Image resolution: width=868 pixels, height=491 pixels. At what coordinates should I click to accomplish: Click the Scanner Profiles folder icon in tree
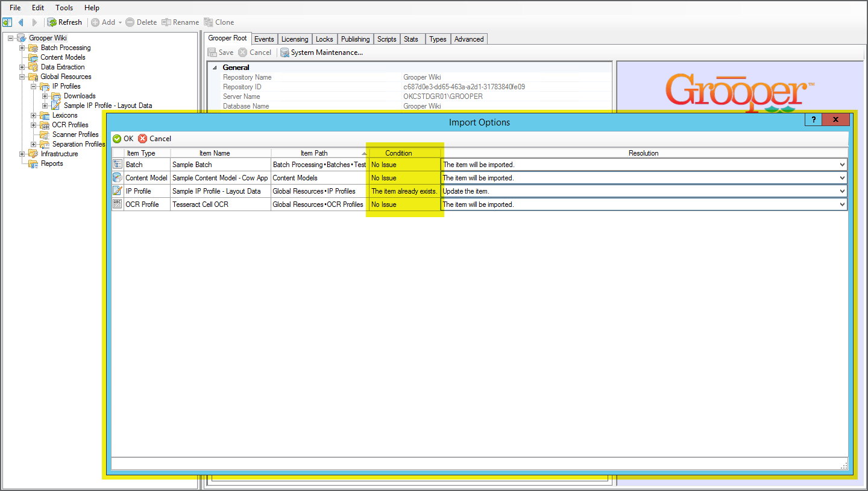45,135
